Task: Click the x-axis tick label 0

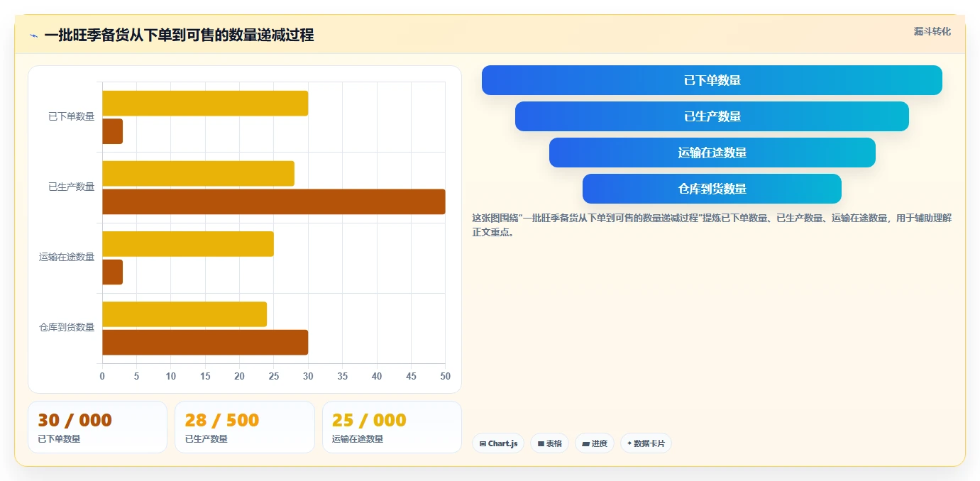Action: (102, 376)
